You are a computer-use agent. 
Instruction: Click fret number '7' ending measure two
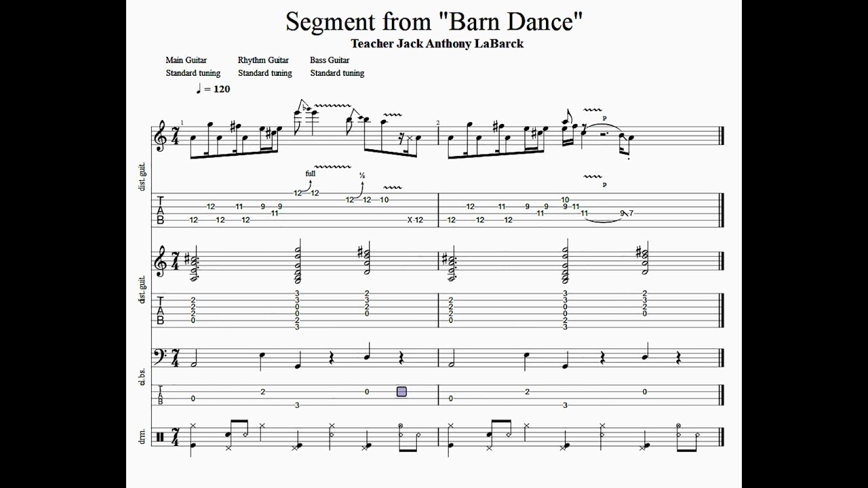click(631, 213)
